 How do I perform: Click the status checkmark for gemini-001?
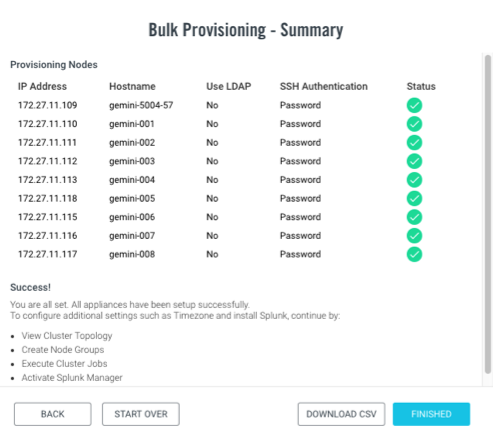pos(414,124)
